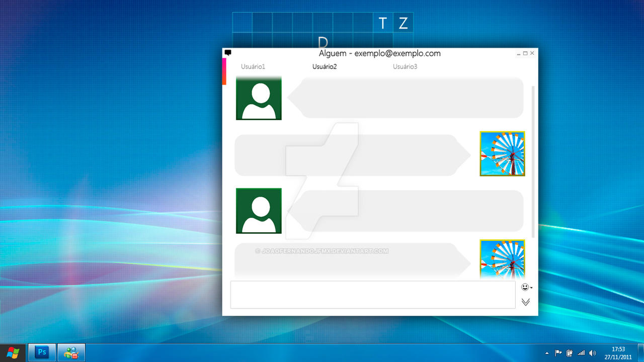
Task: Minimize the Alguem chat window
Action: 519,53
